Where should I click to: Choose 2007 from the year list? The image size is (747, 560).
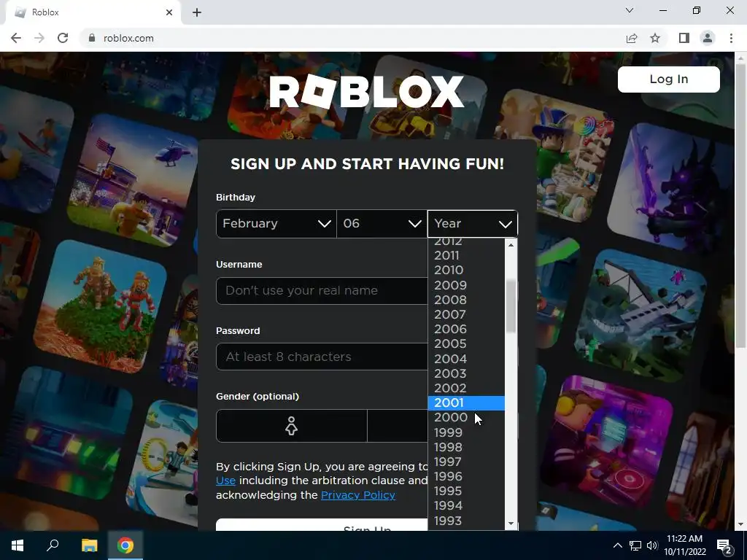(x=466, y=314)
